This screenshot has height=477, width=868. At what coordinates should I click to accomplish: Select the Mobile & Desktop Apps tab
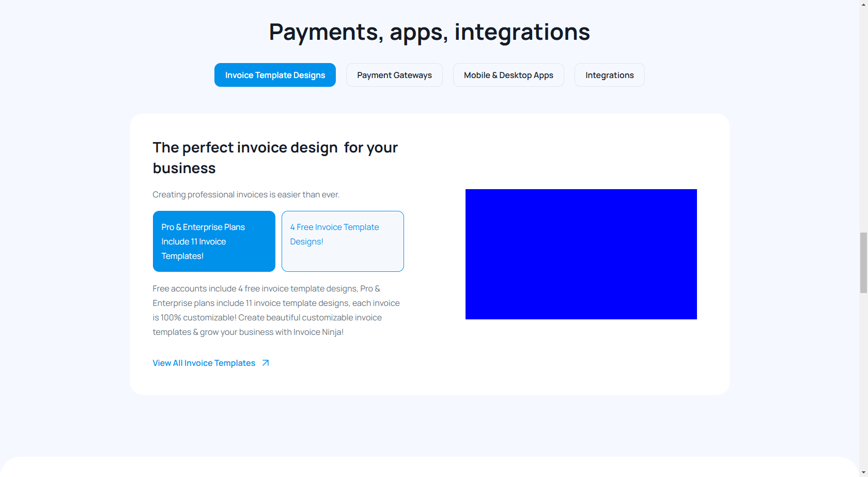click(x=508, y=75)
